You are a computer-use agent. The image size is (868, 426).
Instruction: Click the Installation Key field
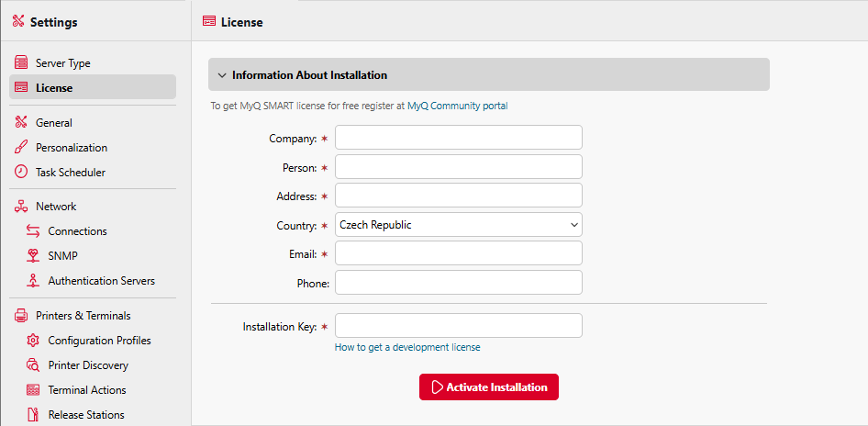[459, 326]
